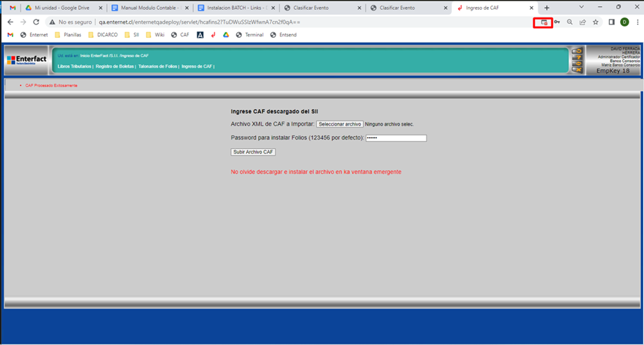Open the Chrome three-dot menu
Screen dimensions: 644x345
[x=637, y=22]
